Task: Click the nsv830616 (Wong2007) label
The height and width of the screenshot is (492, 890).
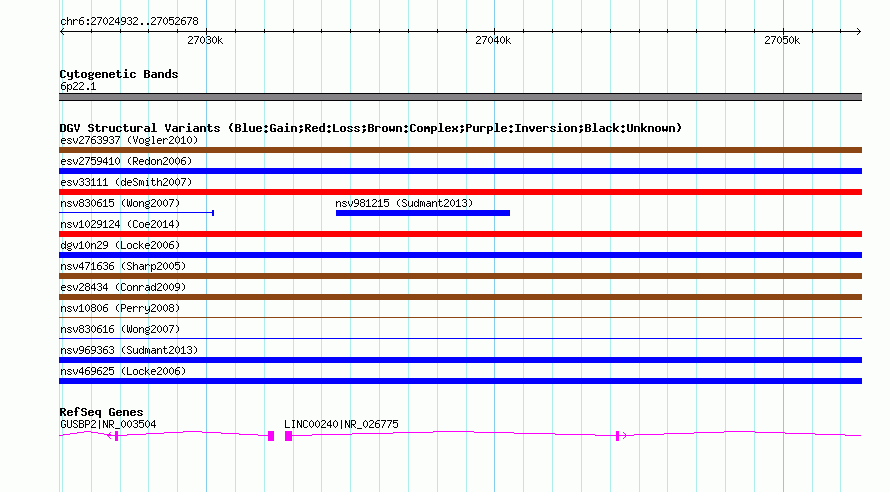Action: (x=120, y=329)
